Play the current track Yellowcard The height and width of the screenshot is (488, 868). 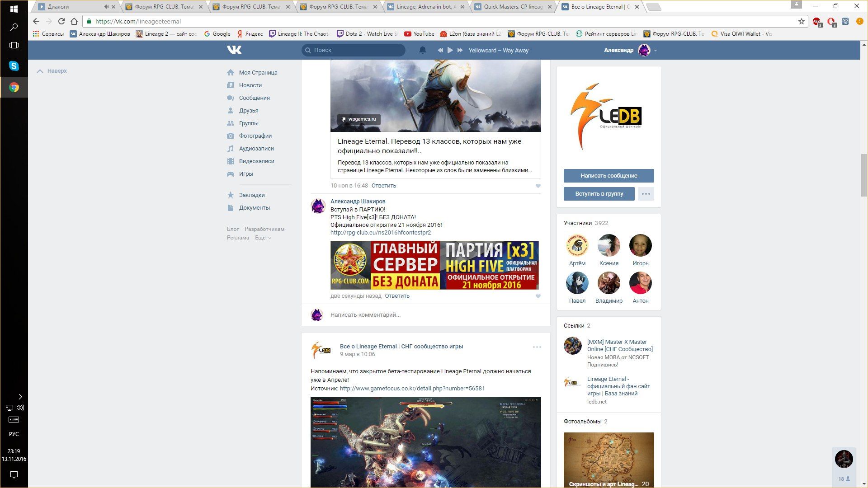[450, 50]
